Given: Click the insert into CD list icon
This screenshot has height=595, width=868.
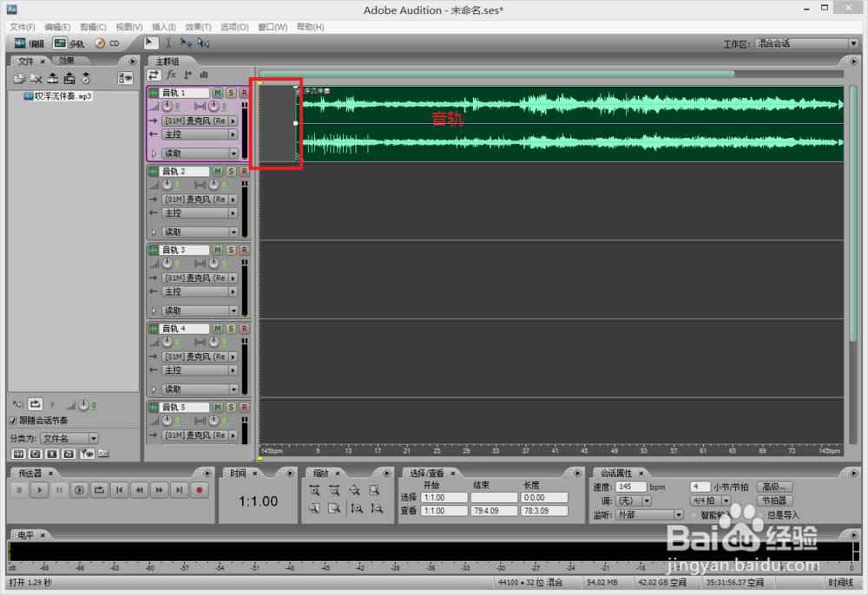Looking at the screenshot, I should (69, 79).
